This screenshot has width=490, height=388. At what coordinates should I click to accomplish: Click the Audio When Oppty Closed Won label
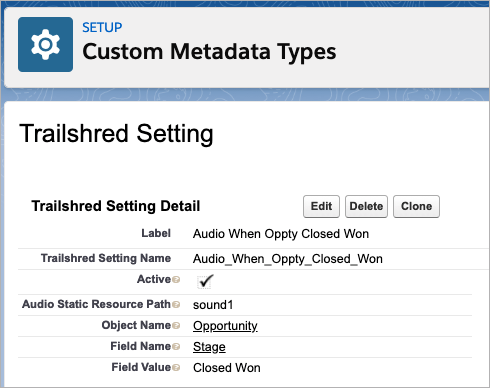(x=281, y=234)
